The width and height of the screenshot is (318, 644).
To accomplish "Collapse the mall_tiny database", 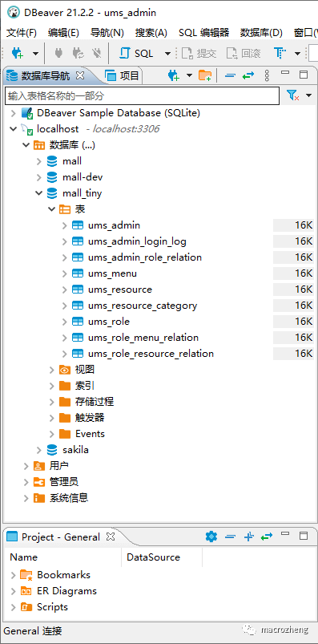I will click(38, 193).
